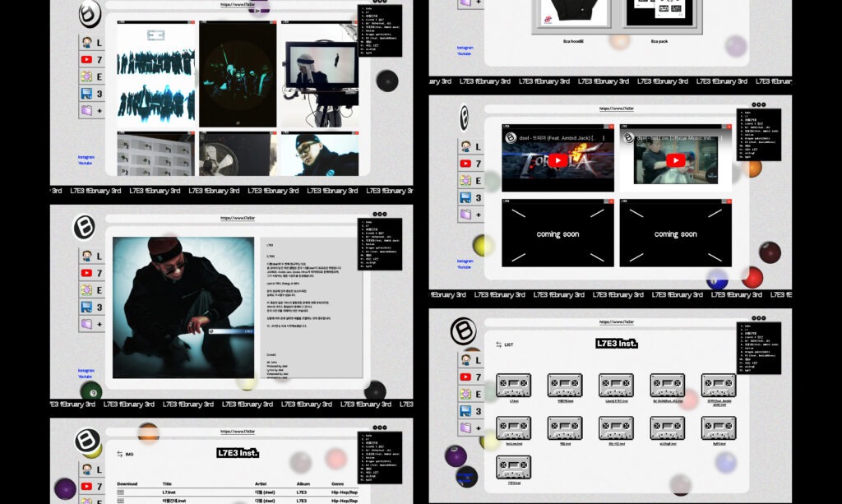Screen dimensions: 842x504
Task: Click the Youtube link in the gallery panel
Action: coord(85,163)
